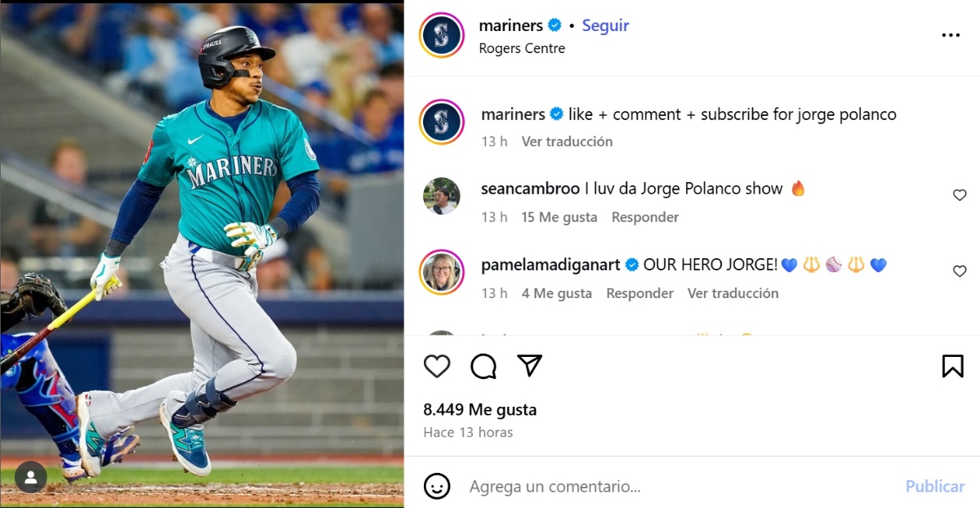The height and width of the screenshot is (508, 980).
Task: Save post with bookmark icon
Action: point(952,366)
